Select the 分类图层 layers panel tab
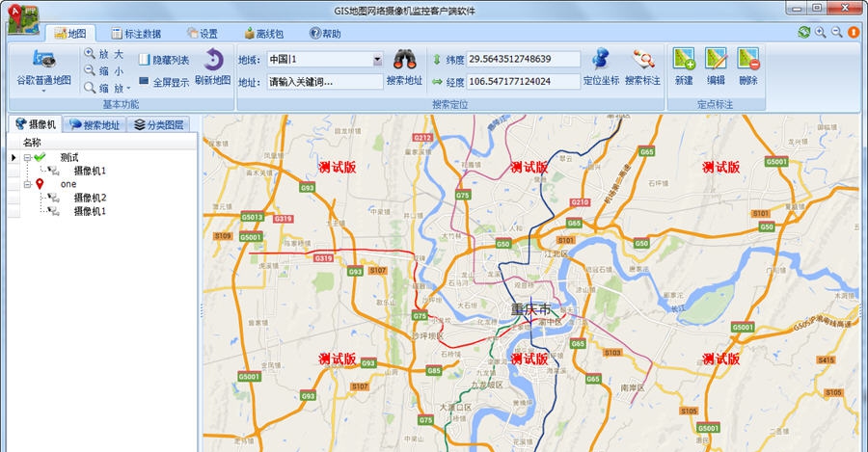Screen dimensions: 868x452 159,125
